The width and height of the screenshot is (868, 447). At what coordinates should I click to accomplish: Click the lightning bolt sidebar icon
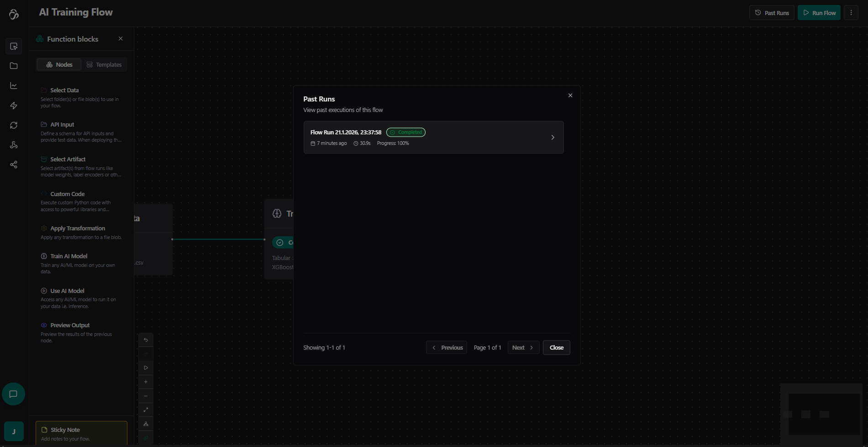click(x=14, y=106)
